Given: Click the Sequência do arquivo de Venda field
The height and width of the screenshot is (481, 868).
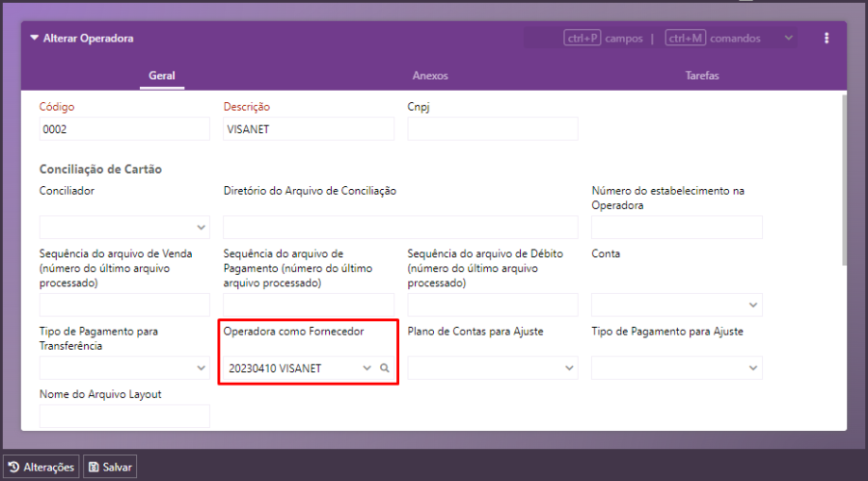Looking at the screenshot, I should [124, 305].
